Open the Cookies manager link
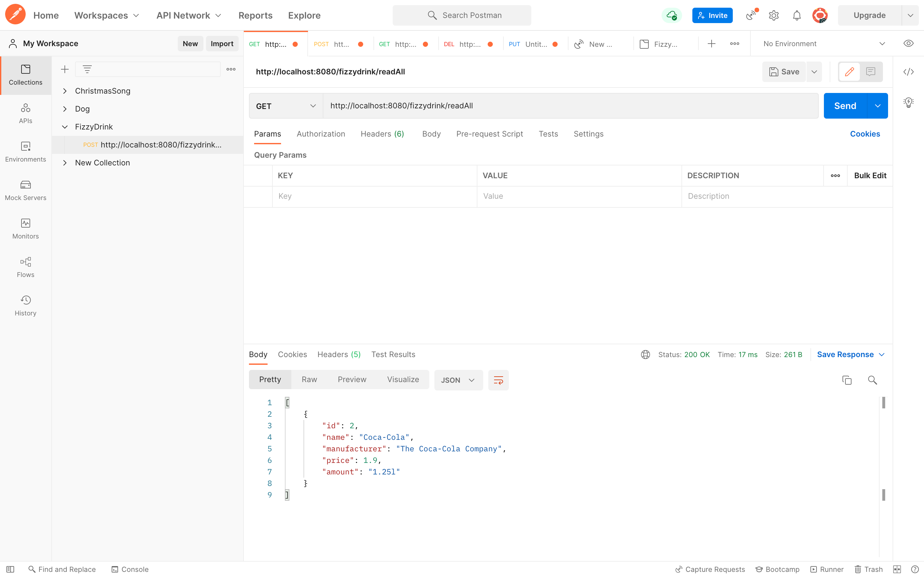The image size is (924, 577). click(865, 134)
